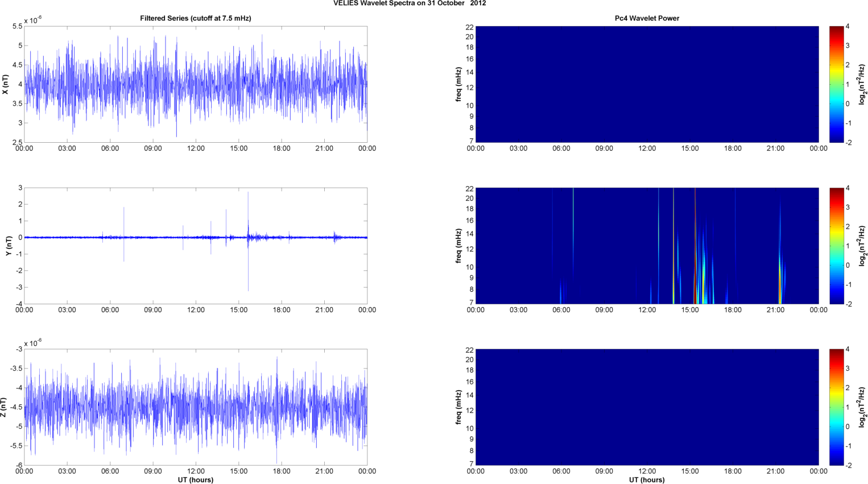The height and width of the screenshot is (484, 868).
Task: Click the top Pc4 wavelet power panel
Action: point(647,84)
